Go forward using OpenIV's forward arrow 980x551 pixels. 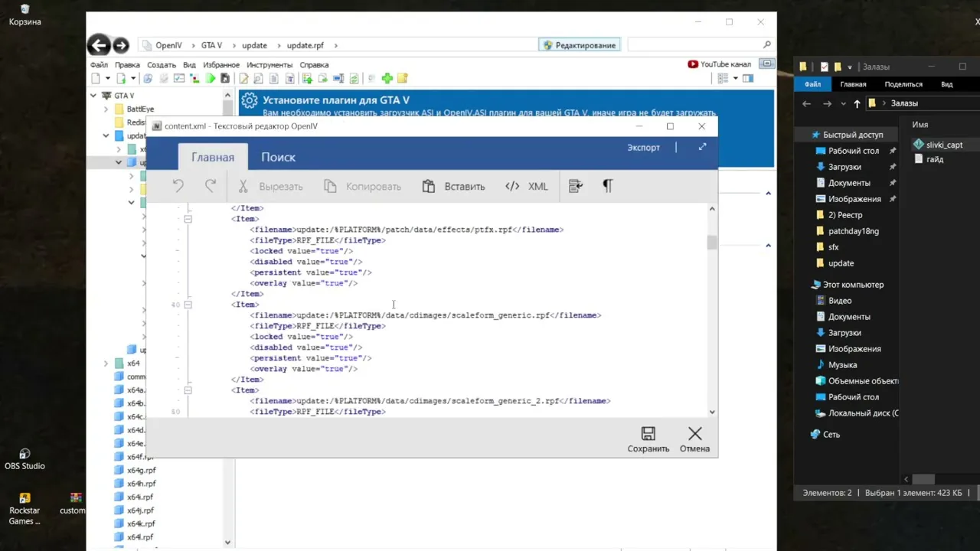tap(121, 45)
